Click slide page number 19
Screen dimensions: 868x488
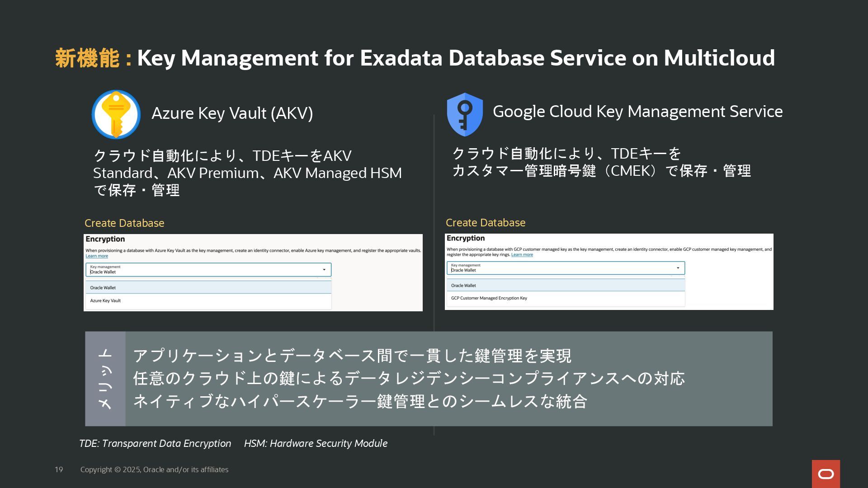pos(59,469)
